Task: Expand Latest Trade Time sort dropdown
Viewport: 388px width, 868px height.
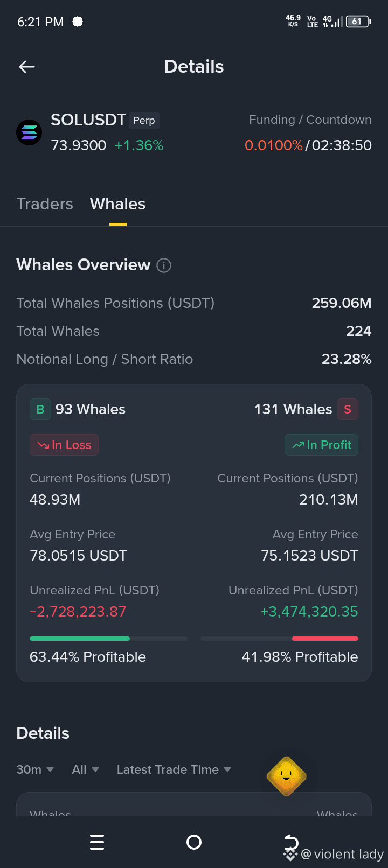Action: [174, 769]
